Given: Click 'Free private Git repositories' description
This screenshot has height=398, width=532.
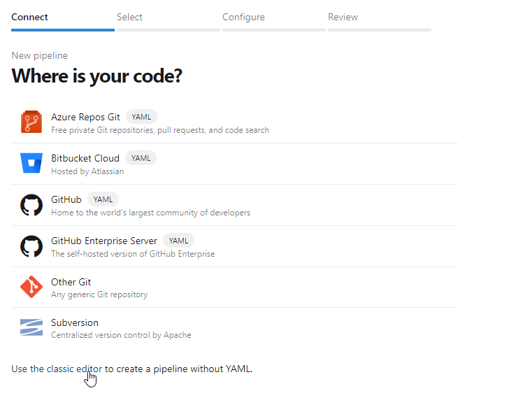Looking at the screenshot, I should click(x=160, y=130).
